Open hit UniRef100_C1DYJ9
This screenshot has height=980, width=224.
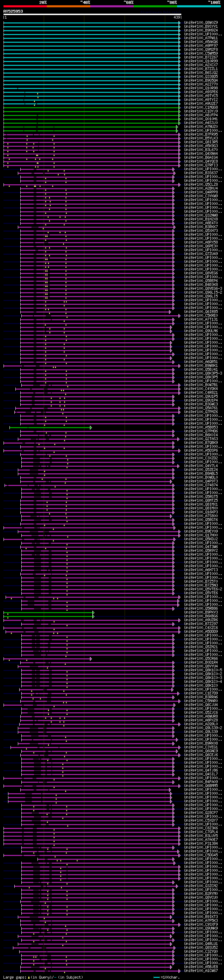[201, 111]
